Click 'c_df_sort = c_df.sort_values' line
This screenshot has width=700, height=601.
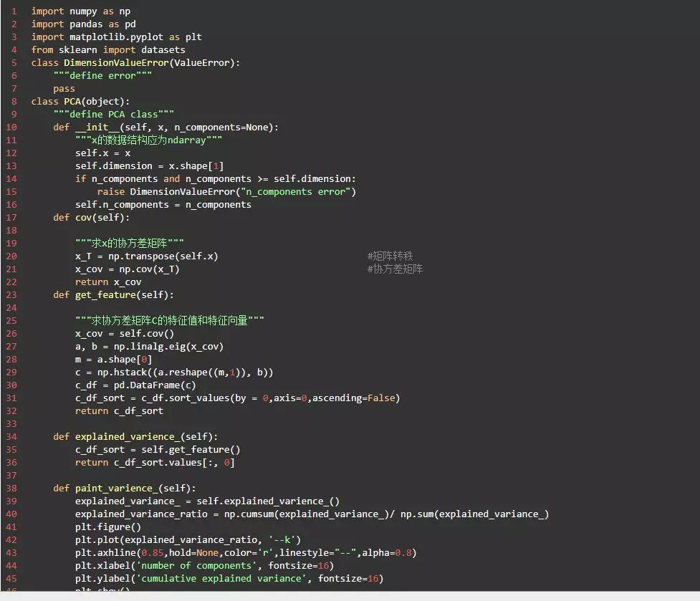(x=237, y=398)
